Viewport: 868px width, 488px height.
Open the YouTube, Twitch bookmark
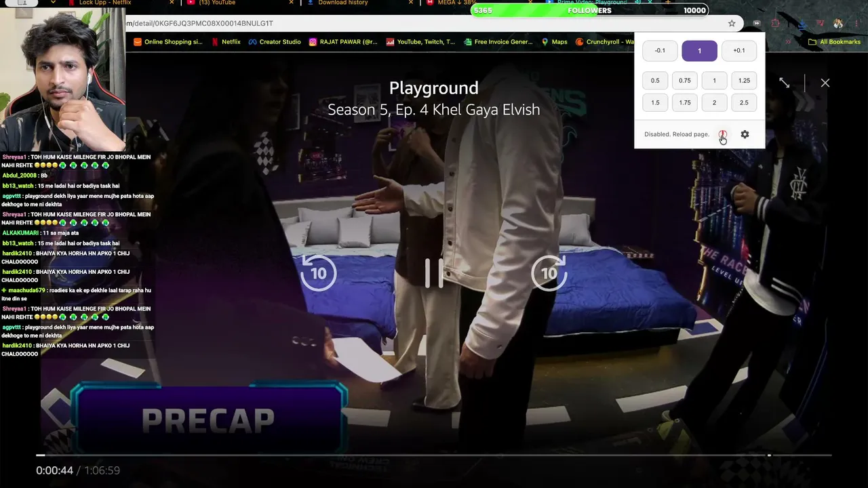(420, 42)
